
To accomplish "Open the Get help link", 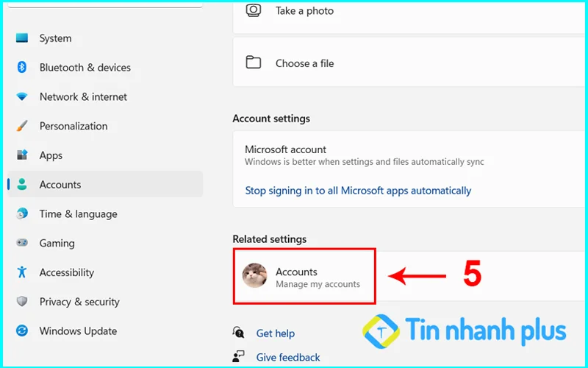I will coord(275,333).
